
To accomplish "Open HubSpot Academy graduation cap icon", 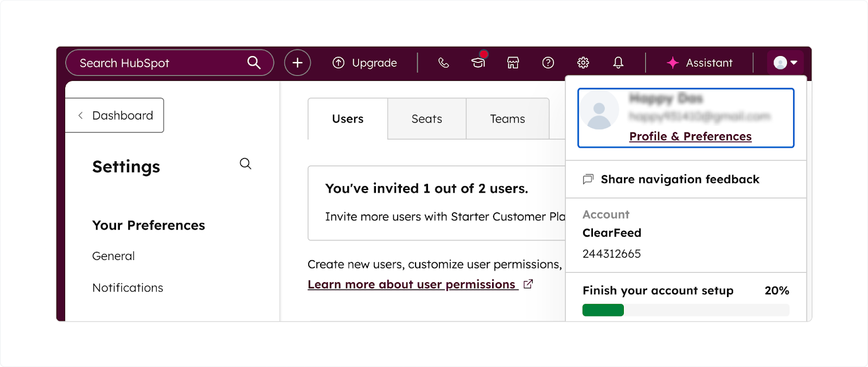I will (478, 62).
